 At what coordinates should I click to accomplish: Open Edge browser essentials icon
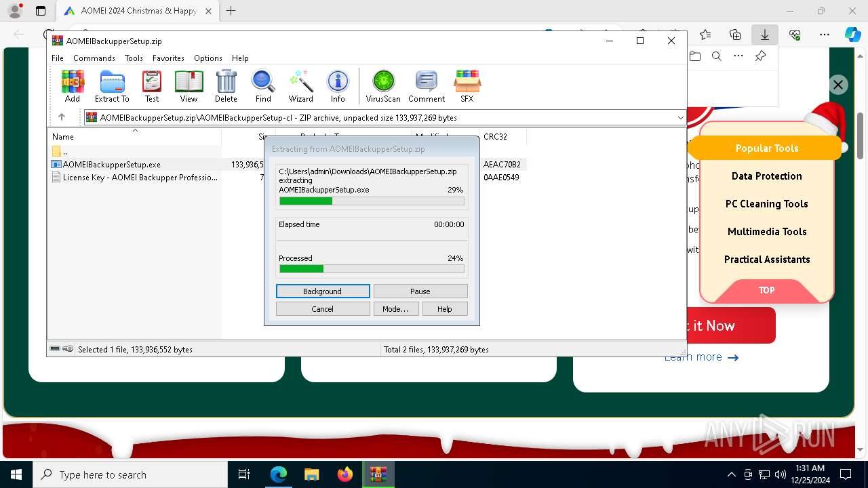(795, 35)
